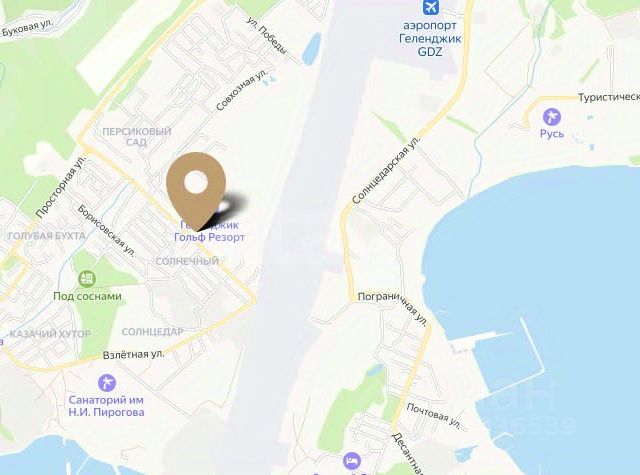Image resolution: width=640 pixels, height=475 pixels.
Task: Click the brown location pin marker
Action: (x=196, y=191)
